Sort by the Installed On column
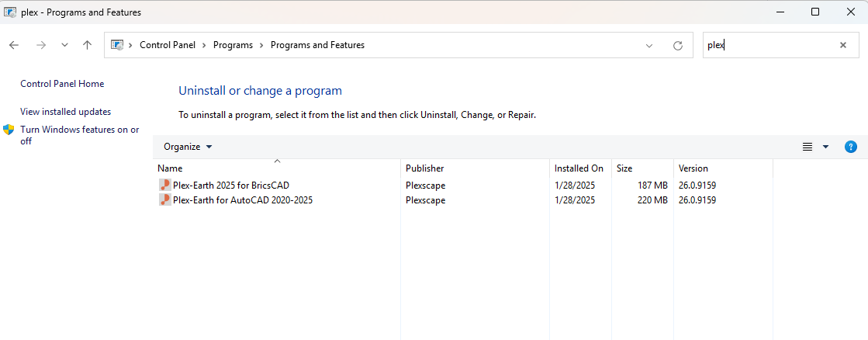Screen dimensions: 868x340 pos(581,168)
